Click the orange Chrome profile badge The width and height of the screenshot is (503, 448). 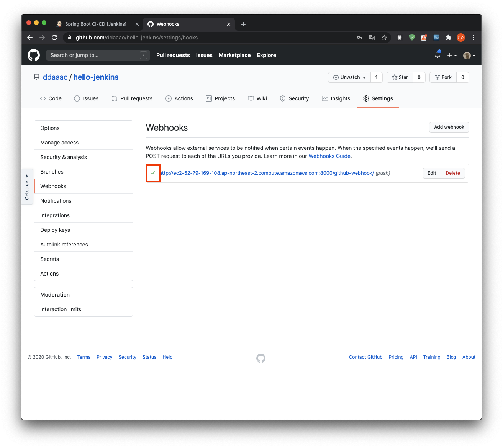click(461, 38)
